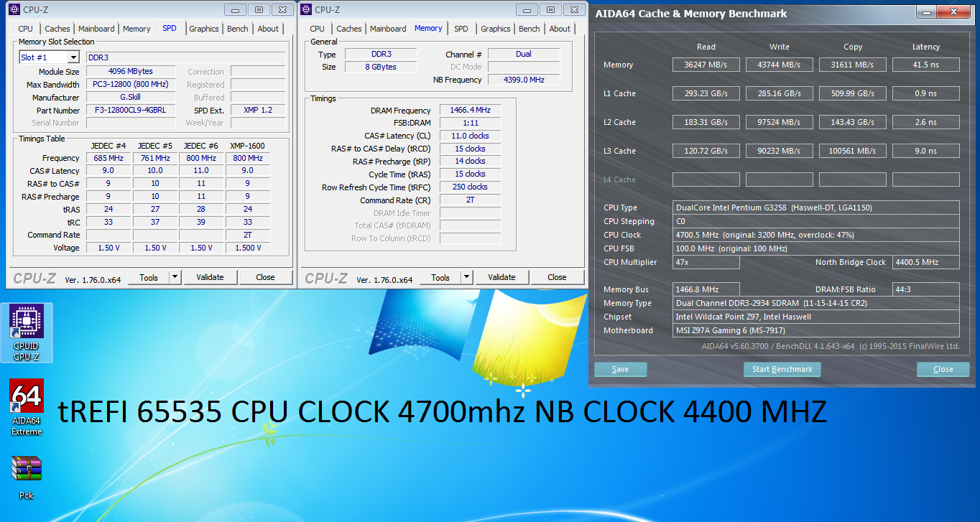The height and width of the screenshot is (522, 980).
Task: Click Tools button in right CPU-Z window
Action: [440, 277]
